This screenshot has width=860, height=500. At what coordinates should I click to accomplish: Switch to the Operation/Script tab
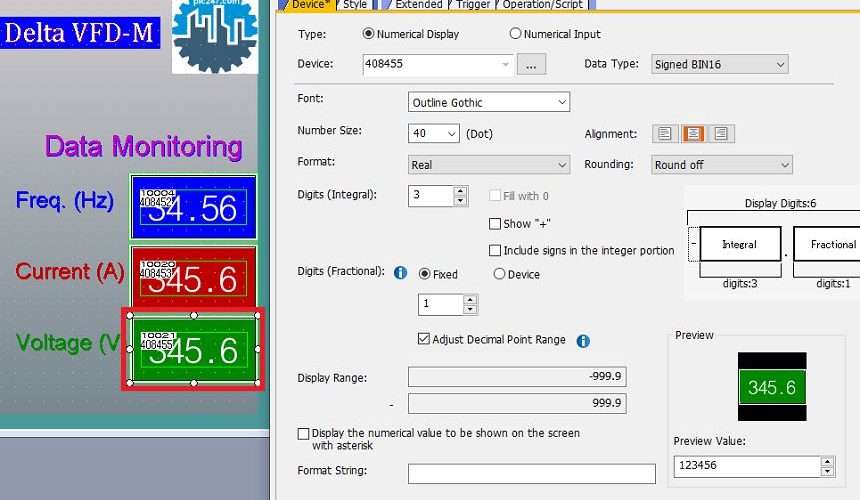pos(542,4)
